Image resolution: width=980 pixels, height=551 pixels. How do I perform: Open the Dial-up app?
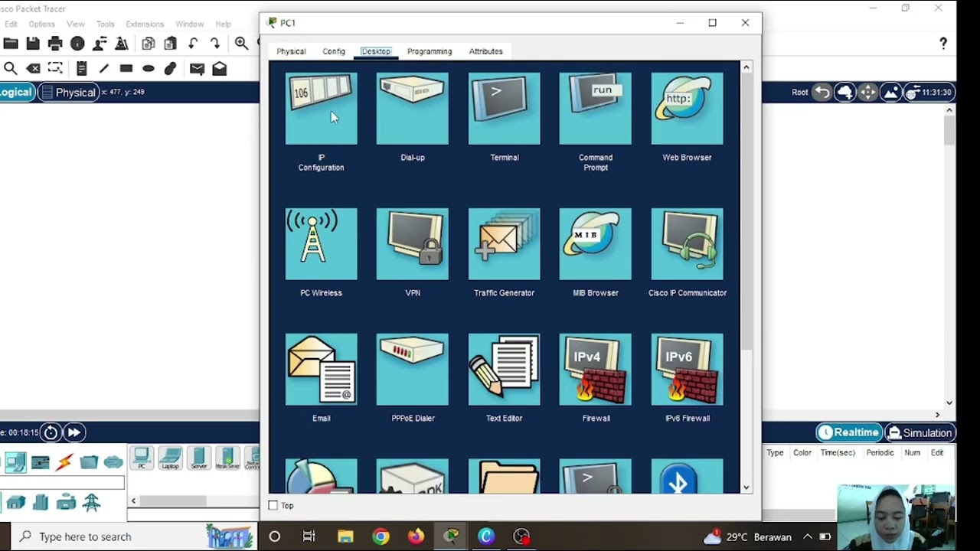[x=413, y=109]
